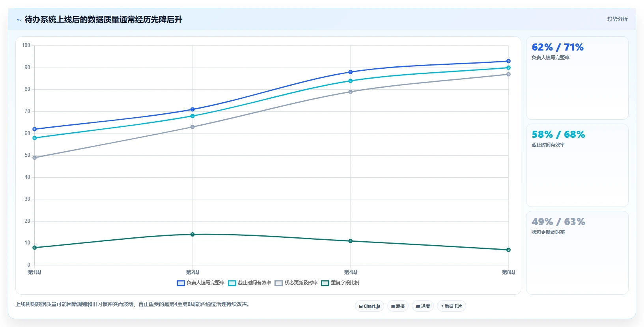This screenshot has width=644, height=327.
Task: Click the 趋势分析 tag in header
Action: click(x=617, y=19)
